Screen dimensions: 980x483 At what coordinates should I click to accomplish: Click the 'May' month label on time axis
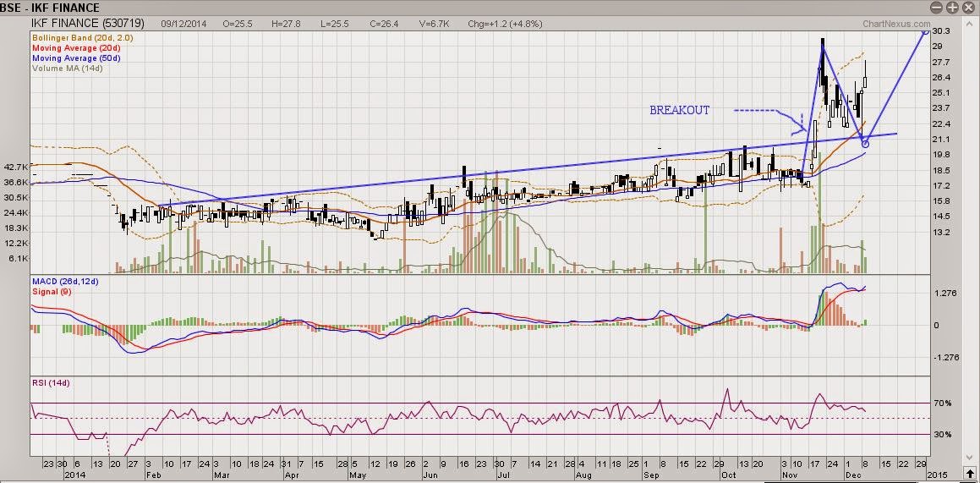359,475
